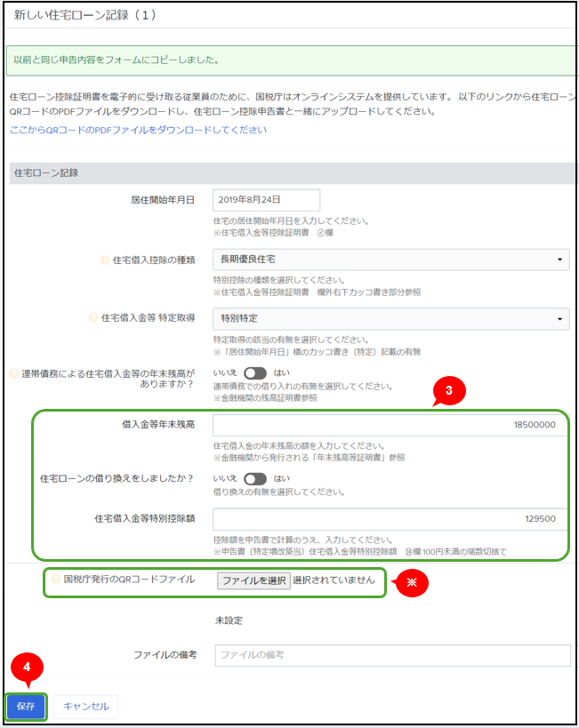Open the 長期優良住宅 dropdown
This screenshot has width=579, height=728.
(x=390, y=260)
